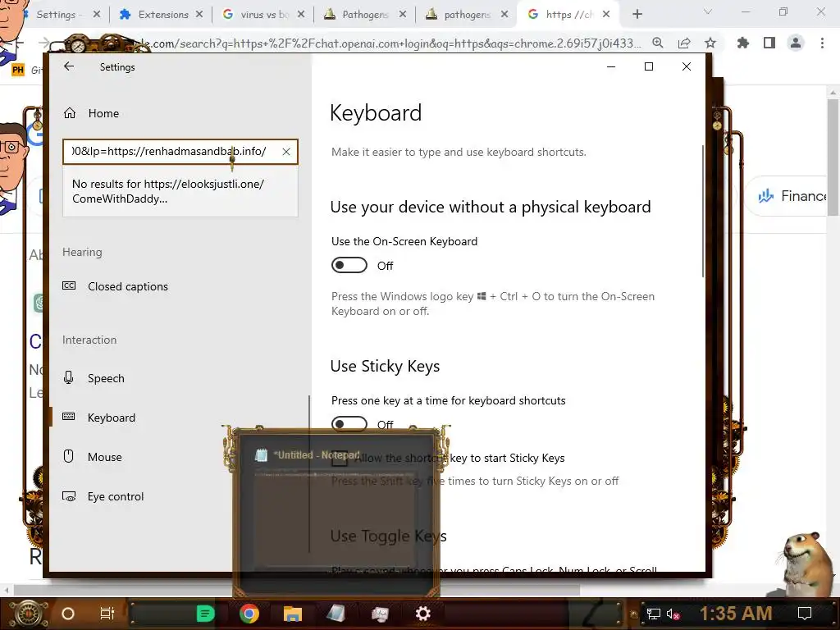
Task: Clear the Settings search box text
Action: [x=286, y=152]
